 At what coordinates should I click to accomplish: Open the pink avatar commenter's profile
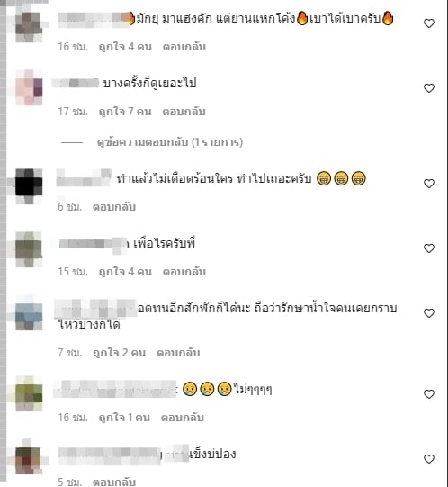pyautogui.click(x=29, y=87)
